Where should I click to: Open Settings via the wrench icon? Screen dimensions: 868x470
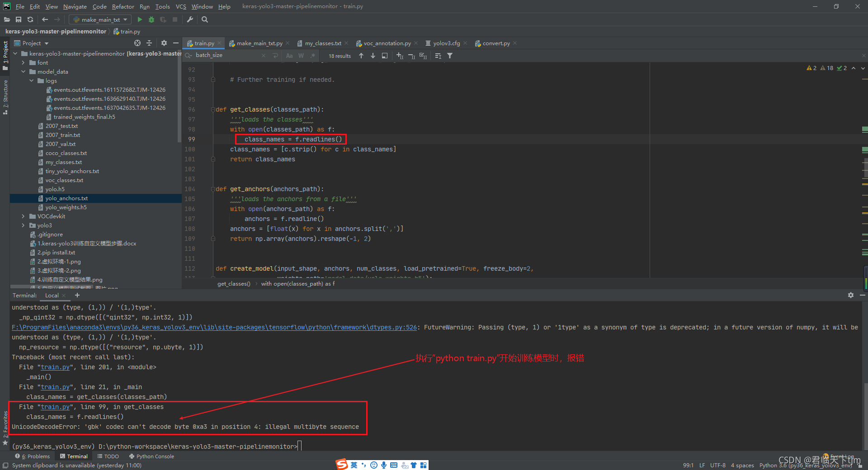click(190, 19)
